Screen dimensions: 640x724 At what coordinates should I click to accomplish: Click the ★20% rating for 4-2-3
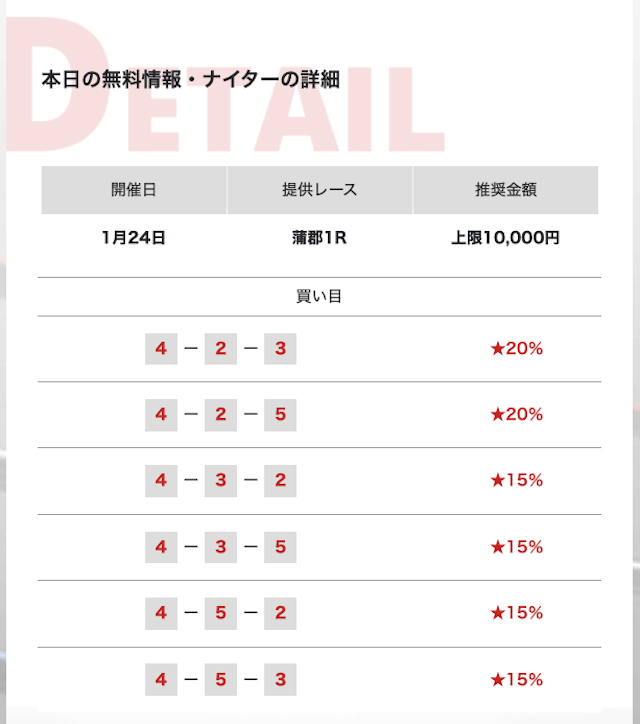[517, 349]
